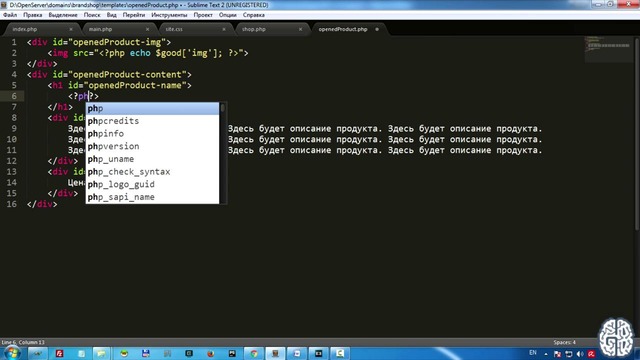Screen dimensions: 640x360
Task: Open the file explorer folder in taskbar
Action: pyautogui.click(x=101, y=353)
